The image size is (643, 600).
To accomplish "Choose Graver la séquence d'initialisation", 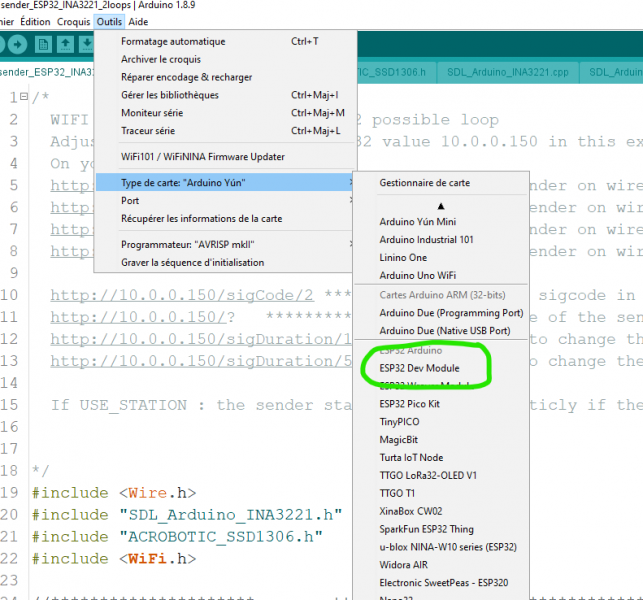I will [x=224, y=262].
